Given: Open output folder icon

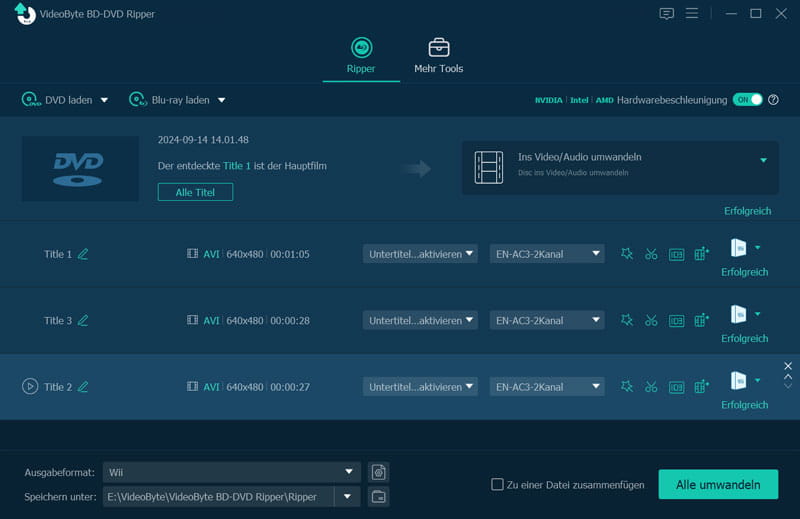Looking at the screenshot, I should tap(379, 497).
